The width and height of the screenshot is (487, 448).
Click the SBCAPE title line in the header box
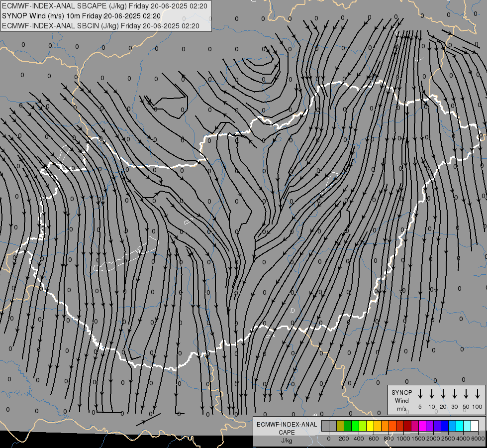(x=104, y=6)
